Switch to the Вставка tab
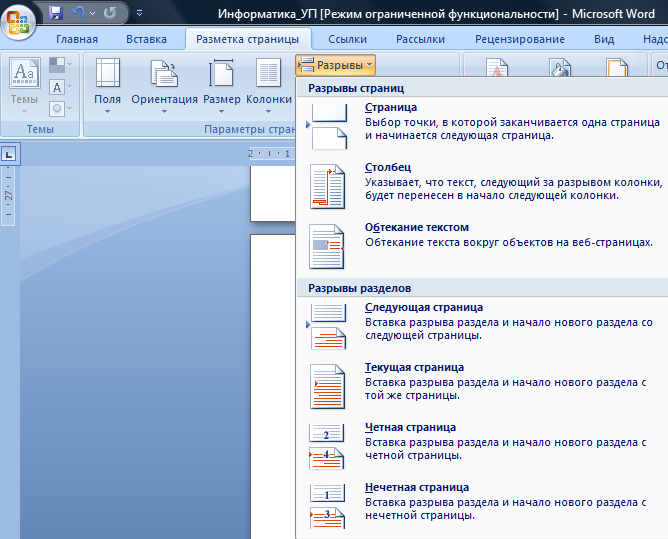The image size is (668, 539). click(146, 39)
